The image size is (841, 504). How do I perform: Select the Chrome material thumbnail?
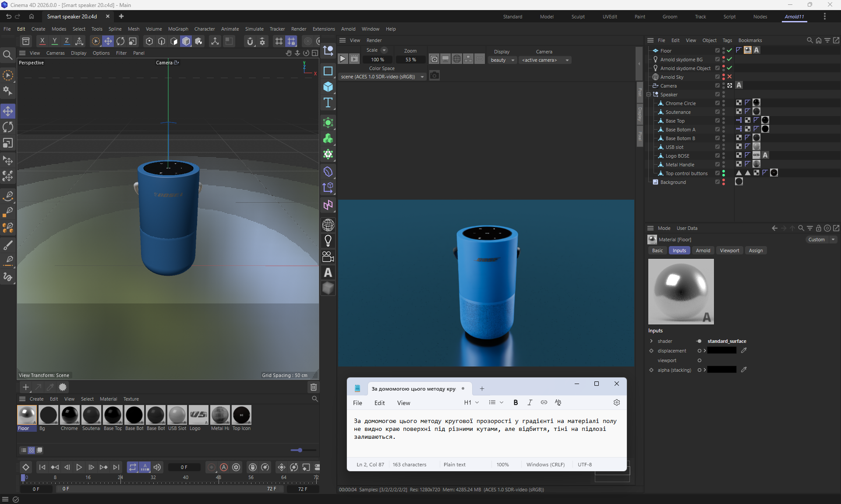(70, 415)
